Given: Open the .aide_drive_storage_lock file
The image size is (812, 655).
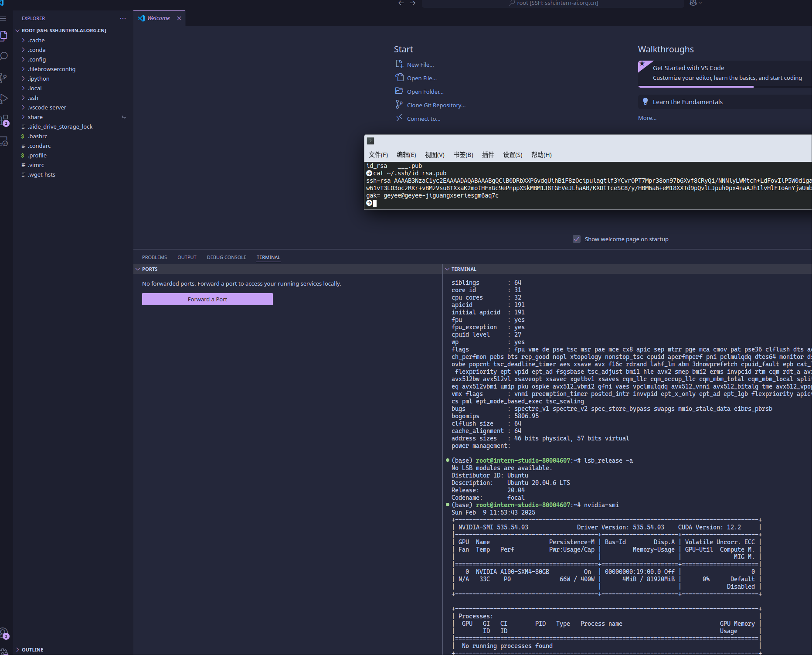Looking at the screenshot, I should (60, 126).
